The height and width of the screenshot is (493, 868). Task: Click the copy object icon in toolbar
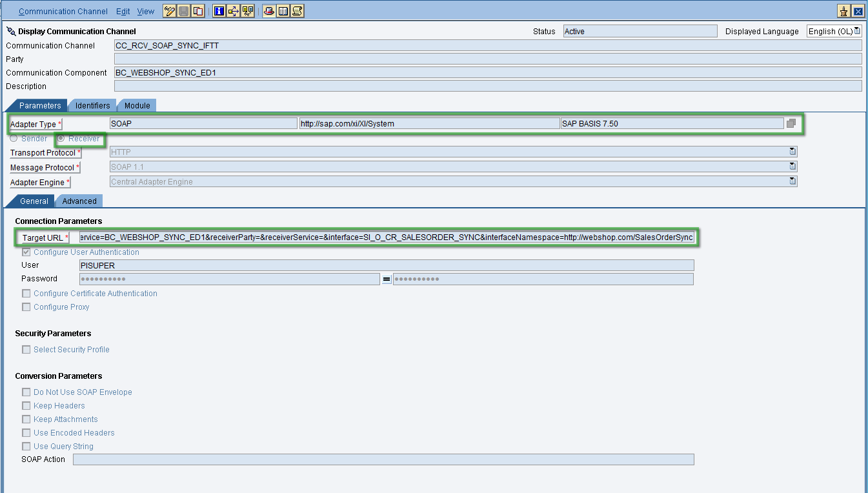point(198,11)
